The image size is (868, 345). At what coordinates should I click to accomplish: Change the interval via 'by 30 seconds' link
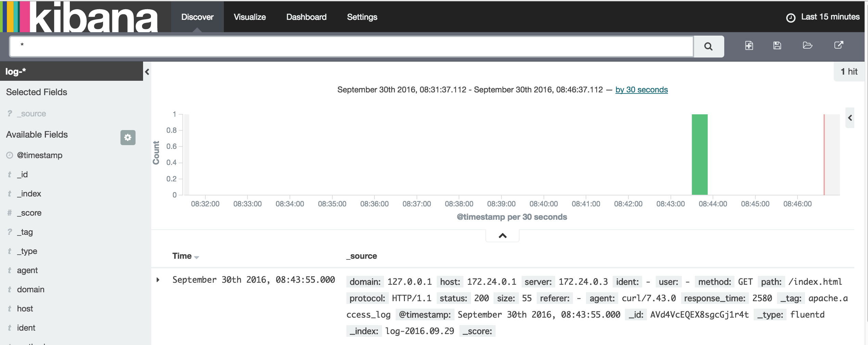(x=641, y=90)
